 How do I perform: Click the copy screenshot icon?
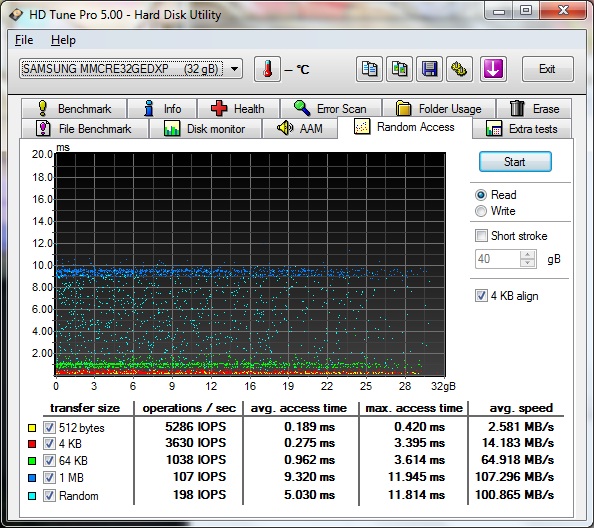(399, 69)
